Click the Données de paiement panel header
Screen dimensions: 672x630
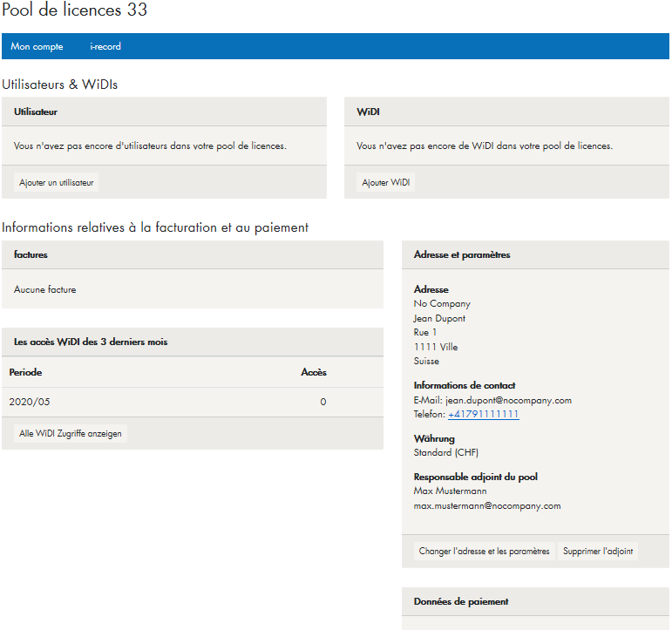(x=461, y=602)
